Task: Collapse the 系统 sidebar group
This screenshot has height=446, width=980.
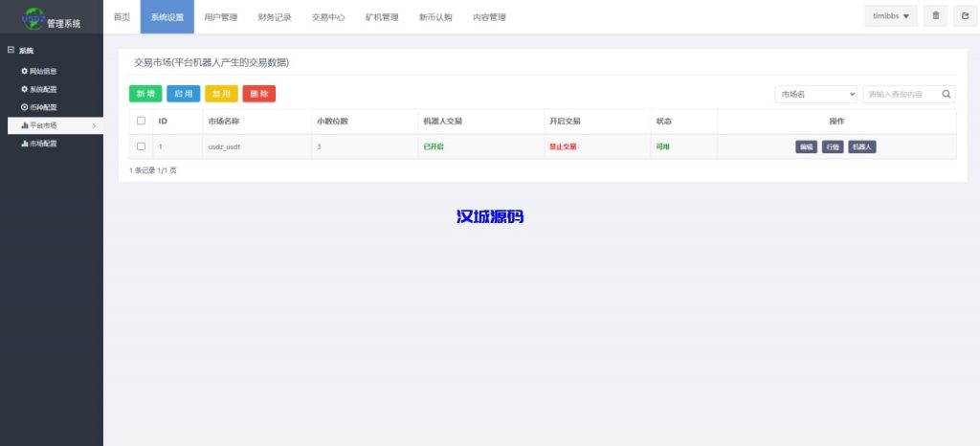Action: click(11, 50)
